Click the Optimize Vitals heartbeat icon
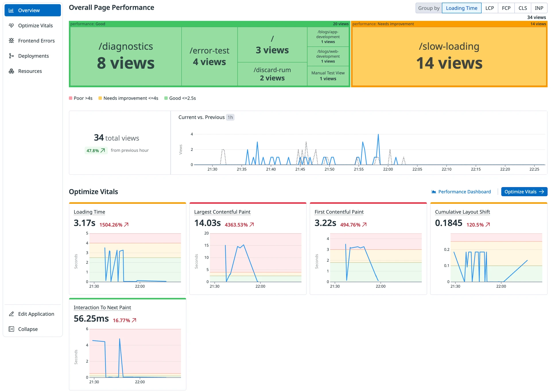Viewport: 551px width, 392px height. (x=11, y=26)
